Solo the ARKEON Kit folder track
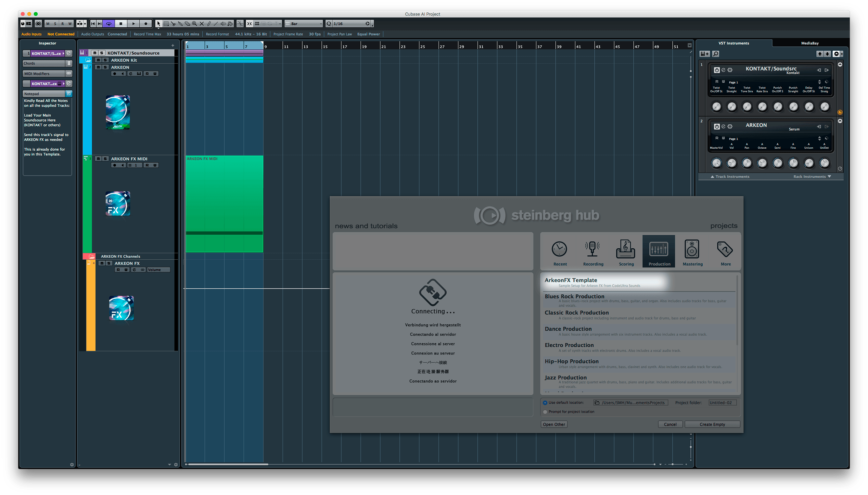 106,60
